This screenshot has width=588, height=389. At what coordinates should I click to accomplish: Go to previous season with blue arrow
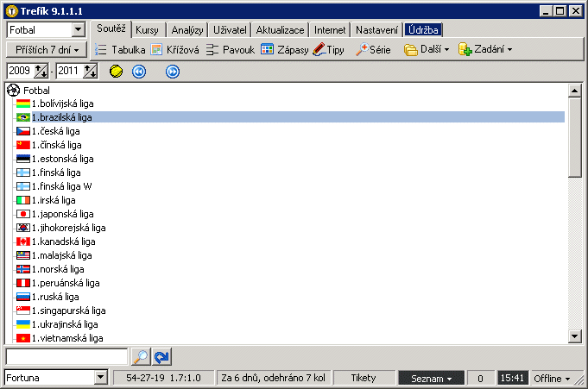tap(139, 72)
